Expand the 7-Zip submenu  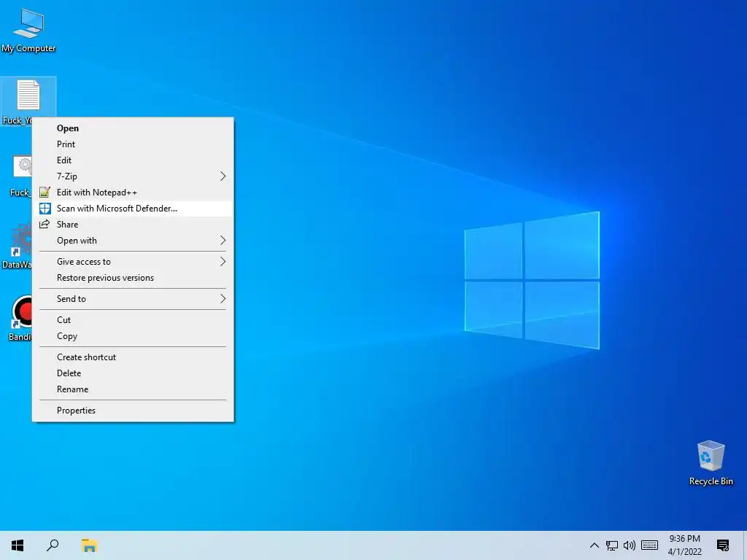[x=133, y=176]
